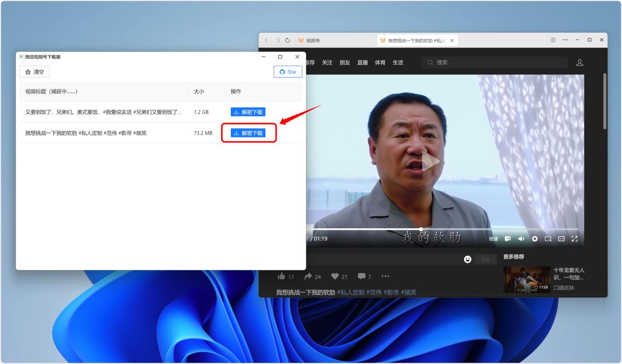Toggle the danmaku comment icon in player
This screenshot has height=364, width=622.
point(508,239)
